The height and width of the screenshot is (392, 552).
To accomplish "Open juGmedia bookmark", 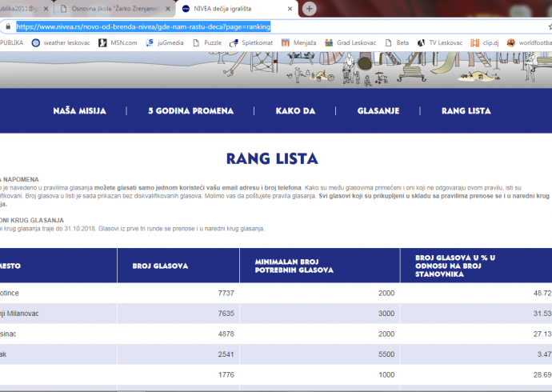I will pos(165,43).
